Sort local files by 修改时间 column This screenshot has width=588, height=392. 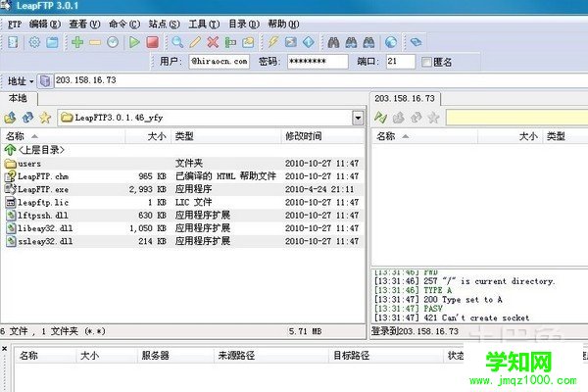322,136
